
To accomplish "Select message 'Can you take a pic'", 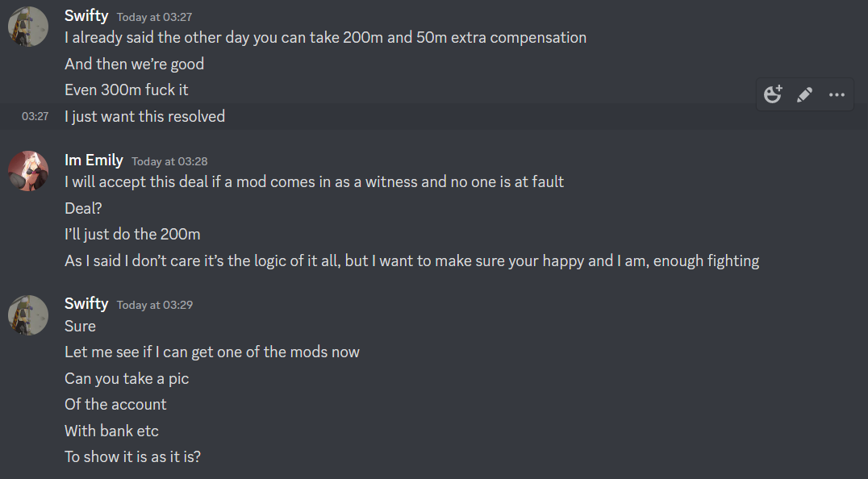I will point(127,378).
